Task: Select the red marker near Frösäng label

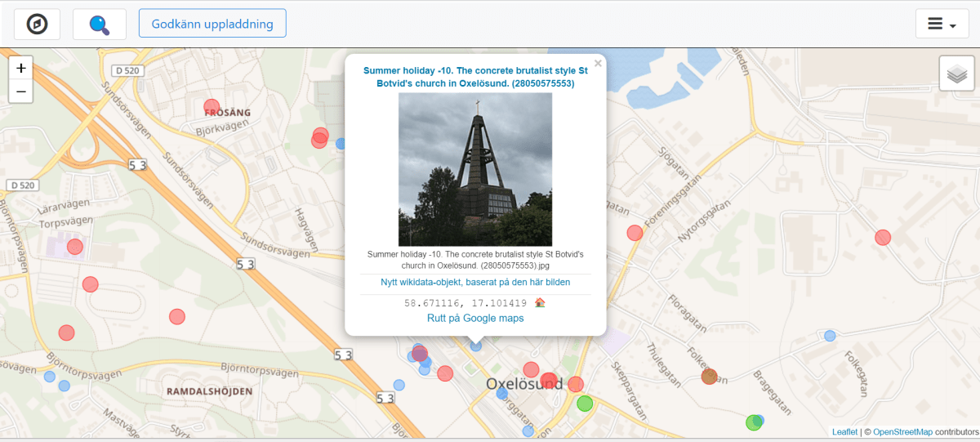Action: [212, 107]
